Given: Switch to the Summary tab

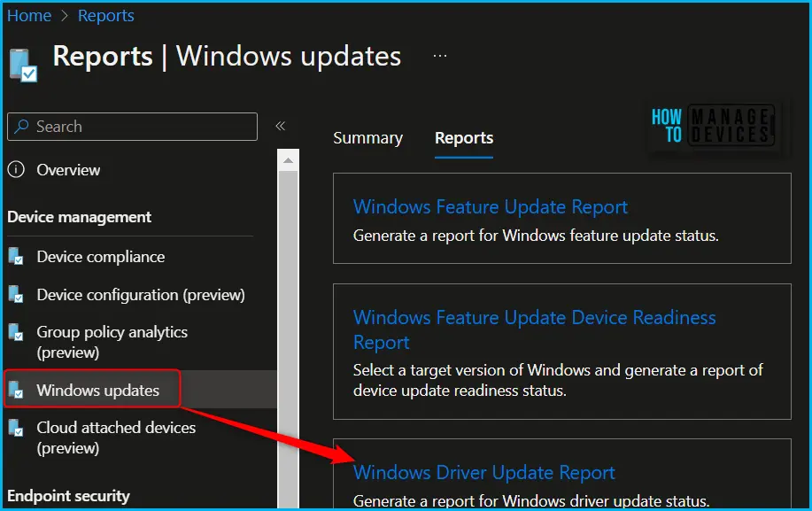Looking at the screenshot, I should [x=367, y=138].
